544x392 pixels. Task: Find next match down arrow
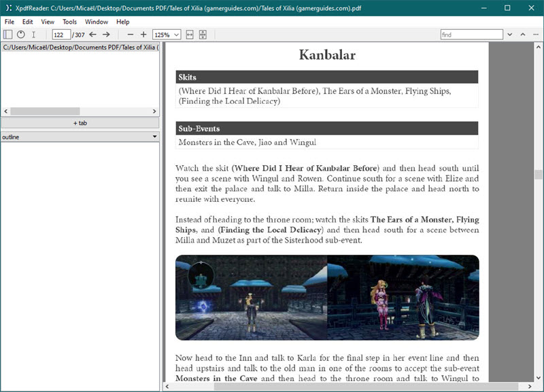click(510, 34)
